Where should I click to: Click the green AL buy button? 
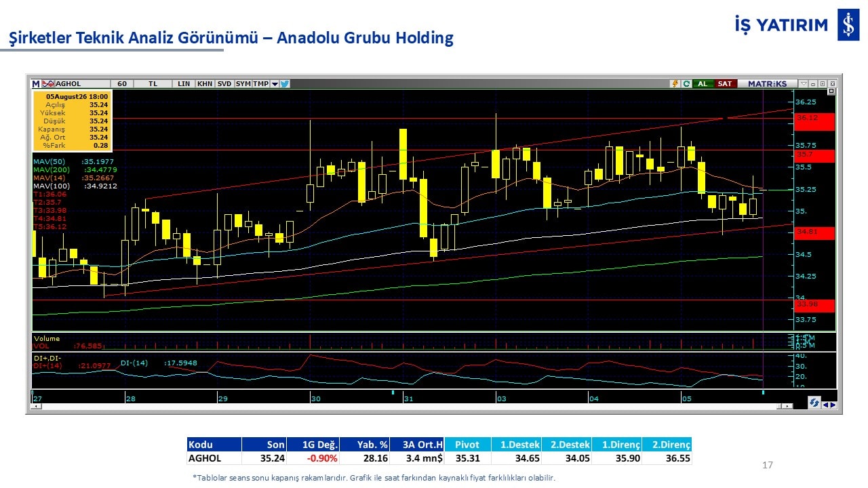(703, 84)
